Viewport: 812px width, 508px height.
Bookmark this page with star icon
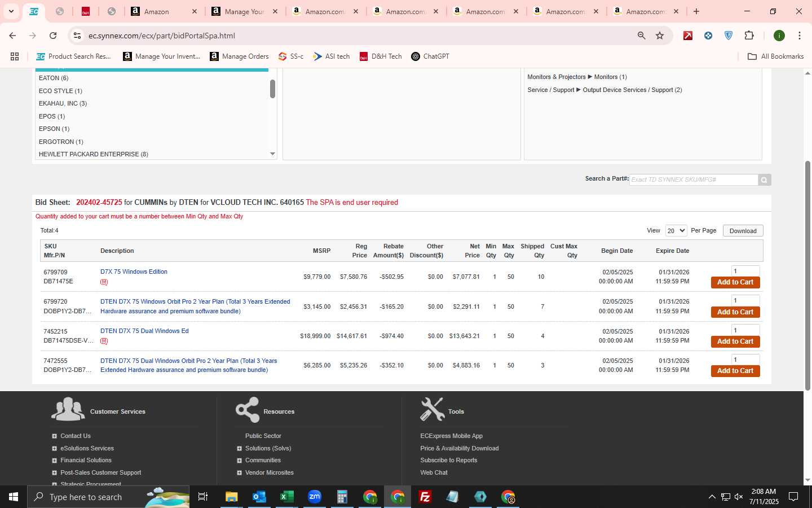click(x=660, y=36)
